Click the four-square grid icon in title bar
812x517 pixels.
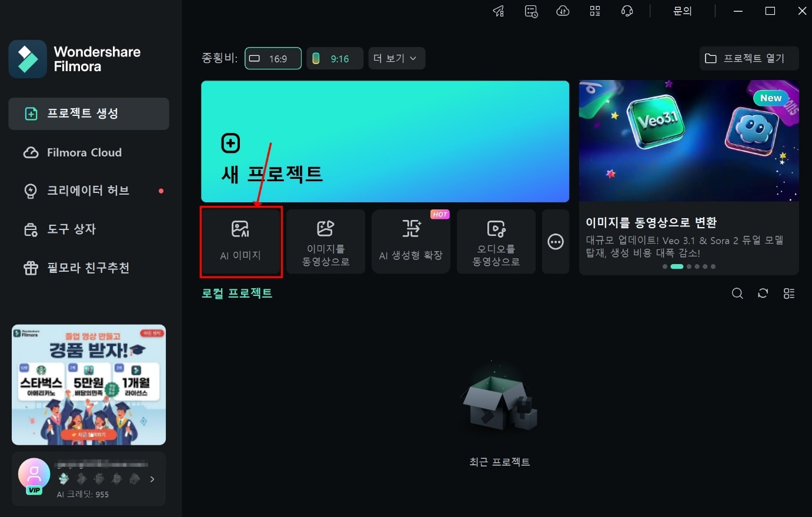click(x=595, y=11)
